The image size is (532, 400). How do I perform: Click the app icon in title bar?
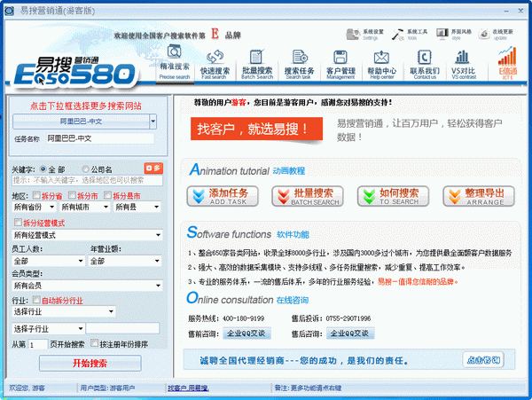coord(9,11)
